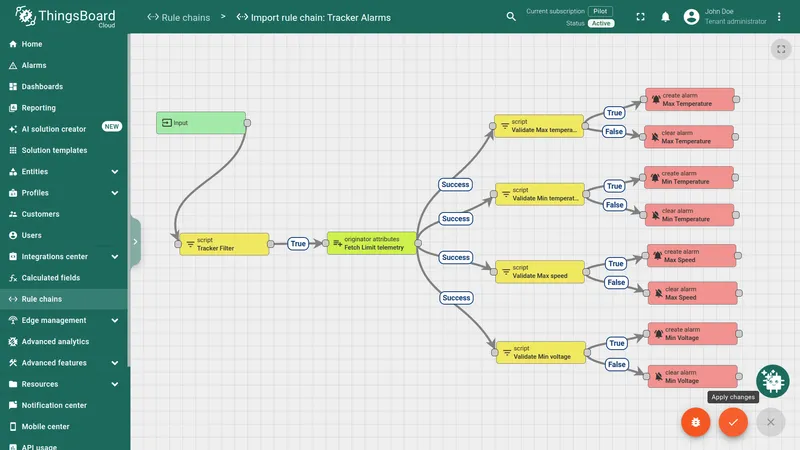This screenshot has height=450, width=800.
Task: Open the three-dot user menu
Action: [779, 17]
